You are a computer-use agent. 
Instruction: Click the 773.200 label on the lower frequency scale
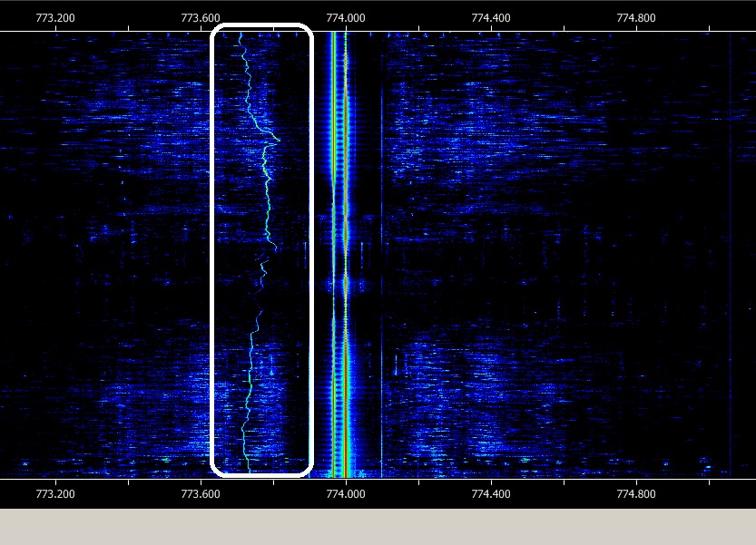click(x=55, y=494)
